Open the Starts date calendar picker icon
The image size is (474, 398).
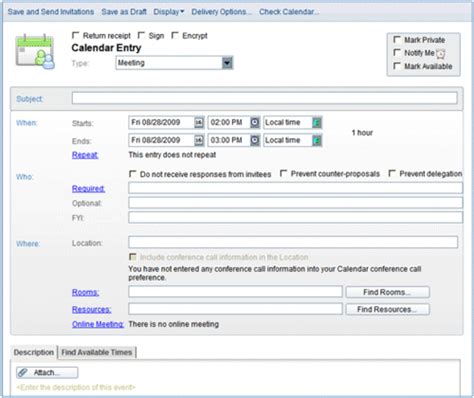pyautogui.click(x=199, y=123)
